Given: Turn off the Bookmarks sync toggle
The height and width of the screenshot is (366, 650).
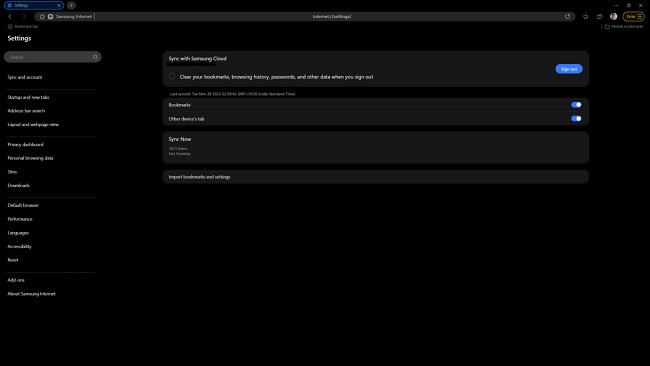Looking at the screenshot, I should [576, 105].
